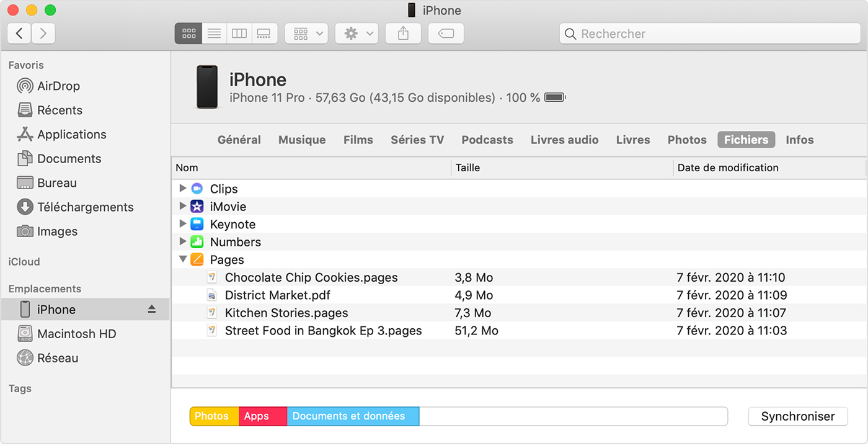868x448 pixels.
Task: Expand the Numbers disclosure triangle
Action: [182, 241]
